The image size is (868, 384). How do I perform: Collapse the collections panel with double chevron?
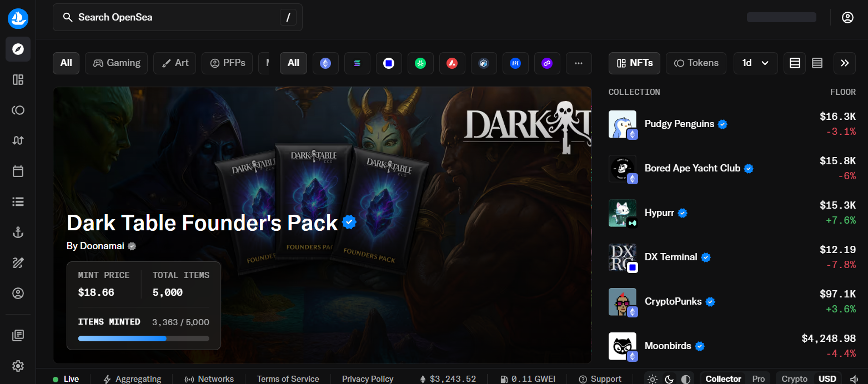pyautogui.click(x=844, y=63)
